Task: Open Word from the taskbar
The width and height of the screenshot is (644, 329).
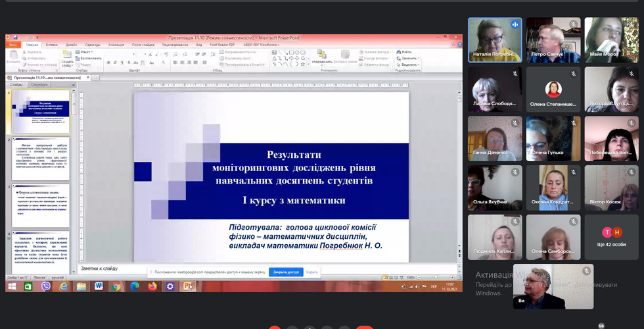Action: coord(99,286)
